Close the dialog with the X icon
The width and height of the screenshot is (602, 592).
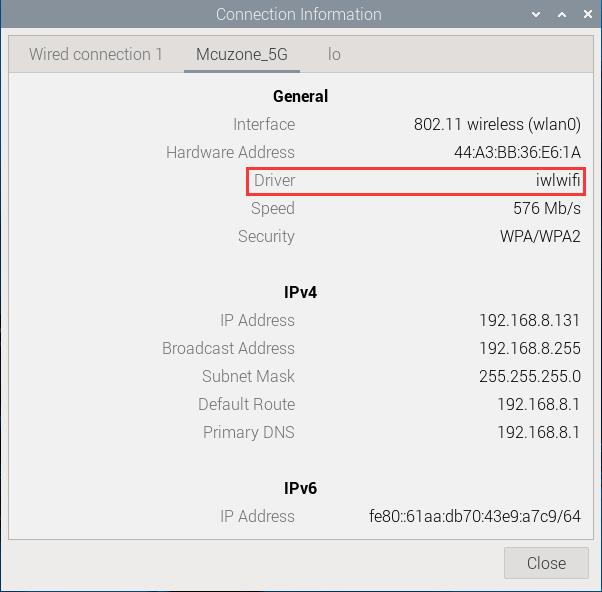587,15
